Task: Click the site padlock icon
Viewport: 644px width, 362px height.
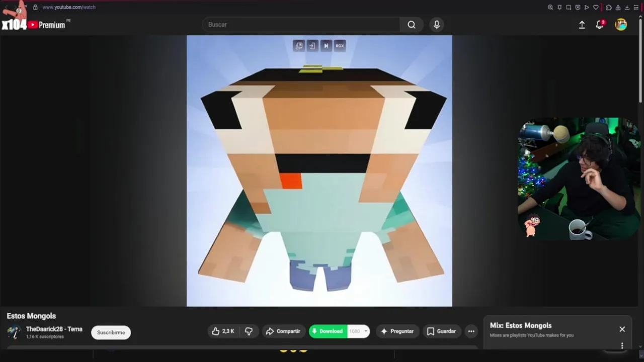Action: (x=35, y=7)
